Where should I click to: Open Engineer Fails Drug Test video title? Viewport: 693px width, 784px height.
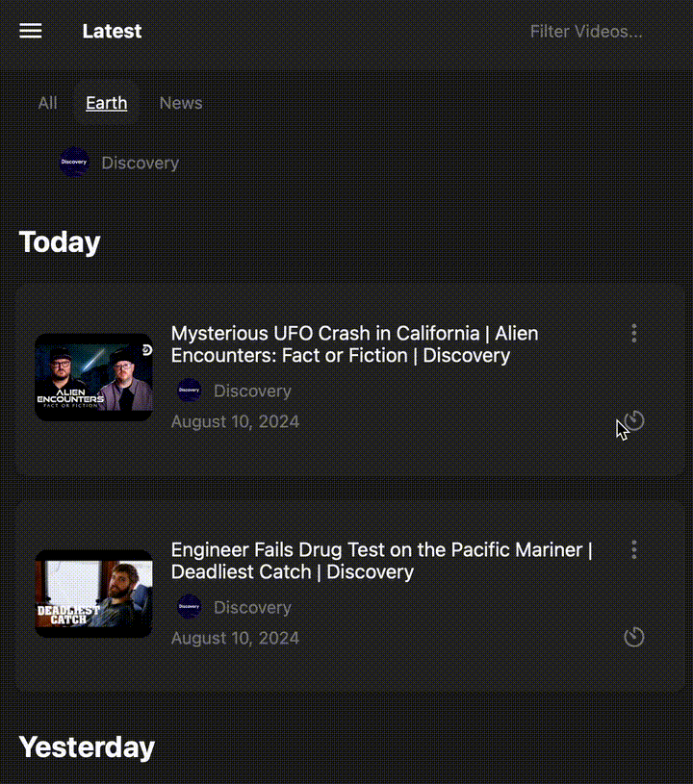pos(382,561)
